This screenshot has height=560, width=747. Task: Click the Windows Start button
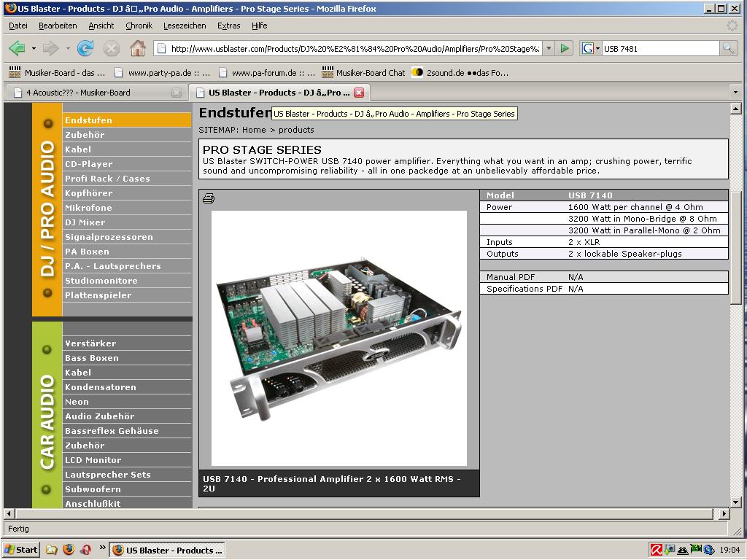[x=21, y=550]
